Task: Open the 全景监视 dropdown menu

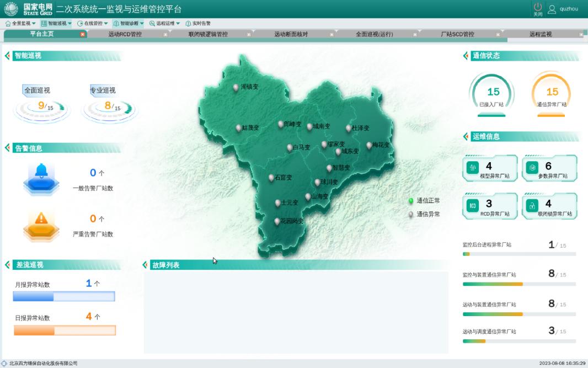Action: click(20, 24)
